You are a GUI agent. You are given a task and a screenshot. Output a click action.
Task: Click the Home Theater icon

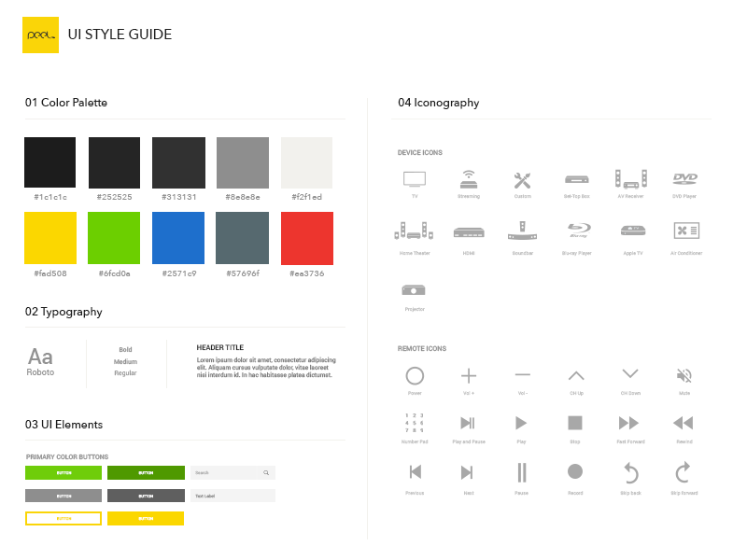tap(414, 231)
